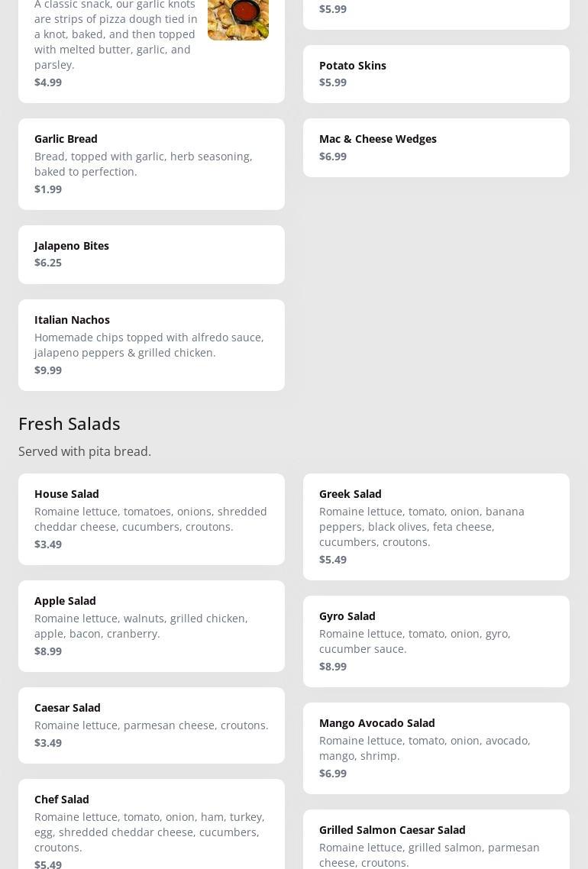Open the Garlic Bread menu item

coord(151,163)
